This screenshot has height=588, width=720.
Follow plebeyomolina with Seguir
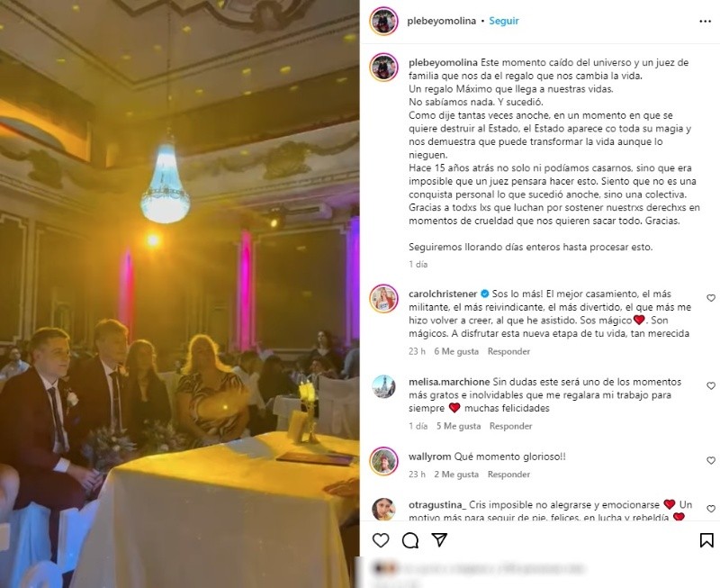(504, 21)
